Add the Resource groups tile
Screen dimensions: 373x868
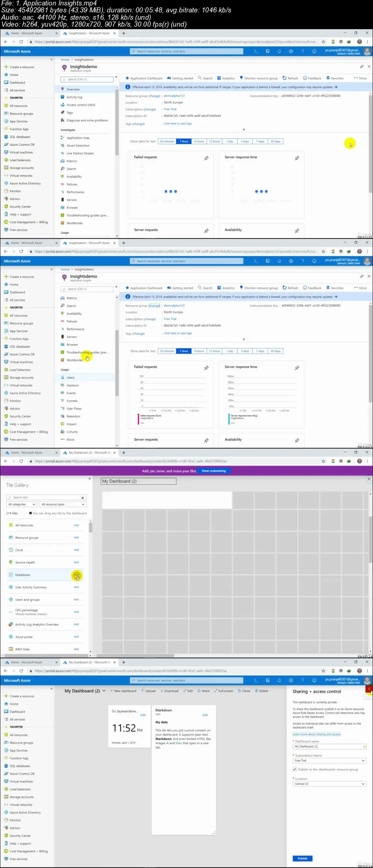click(76, 537)
